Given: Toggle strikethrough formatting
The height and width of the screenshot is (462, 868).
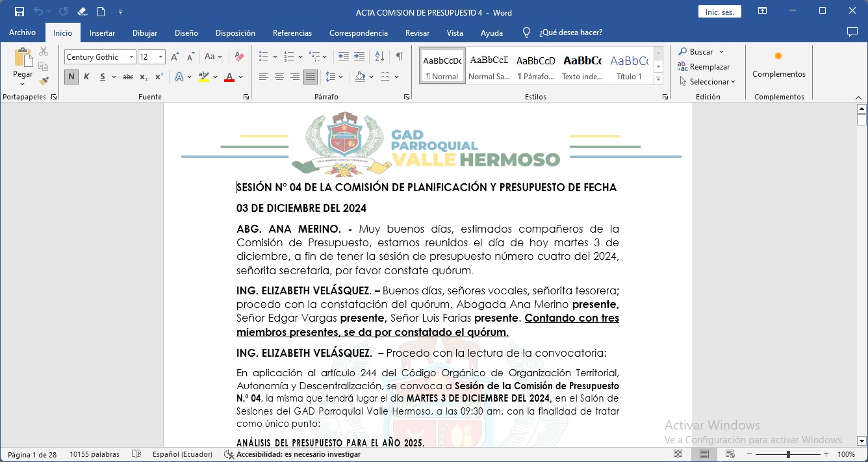Looking at the screenshot, I should tap(128, 77).
